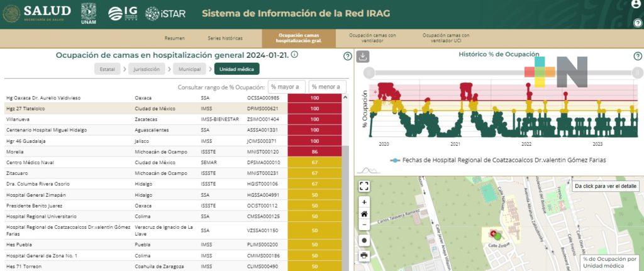This screenshot has width=644, height=271.
Task: Click the IG institute logo
Action: (123, 14)
